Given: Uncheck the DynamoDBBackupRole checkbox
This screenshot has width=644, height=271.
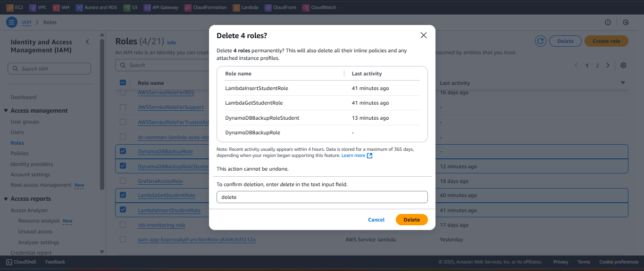Looking at the screenshot, I should coord(123,151).
